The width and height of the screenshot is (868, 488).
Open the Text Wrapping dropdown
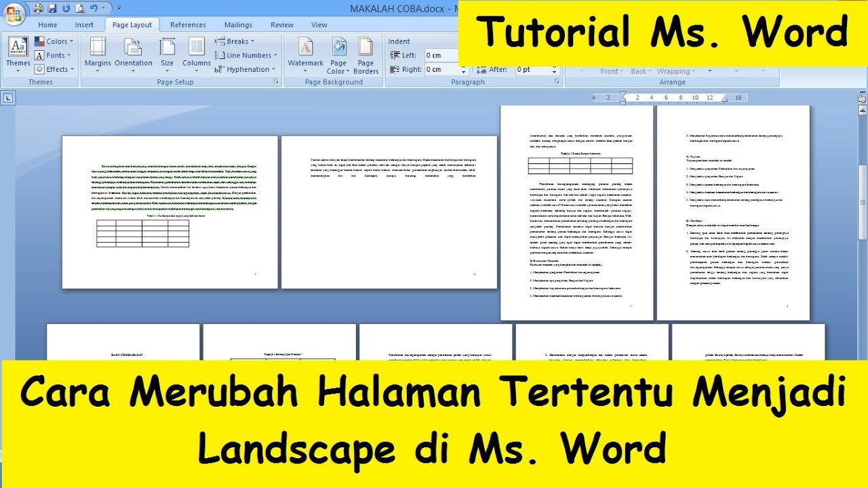[676, 71]
